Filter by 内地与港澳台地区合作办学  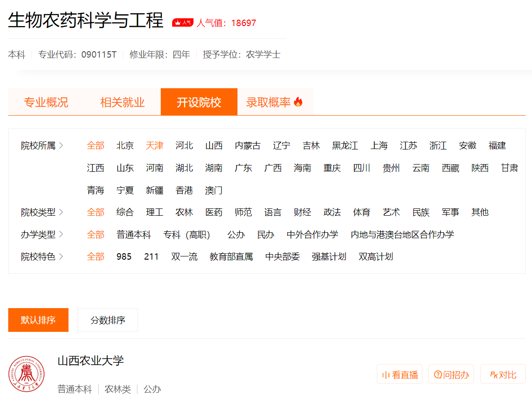(402, 234)
